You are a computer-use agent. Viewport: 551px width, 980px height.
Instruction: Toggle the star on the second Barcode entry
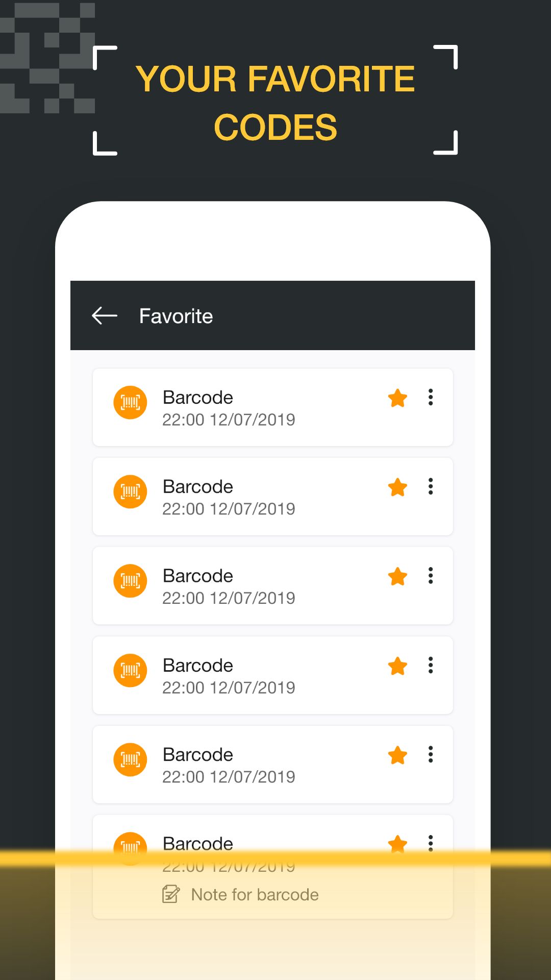click(x=397, y=487)
